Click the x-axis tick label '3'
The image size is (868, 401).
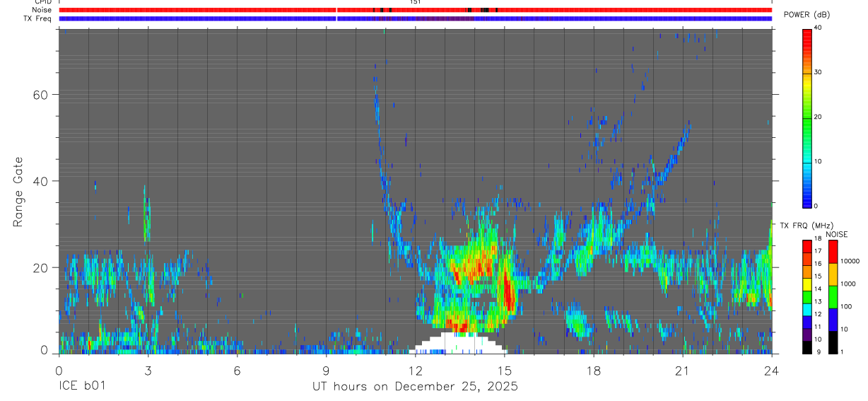pos(148,371)
